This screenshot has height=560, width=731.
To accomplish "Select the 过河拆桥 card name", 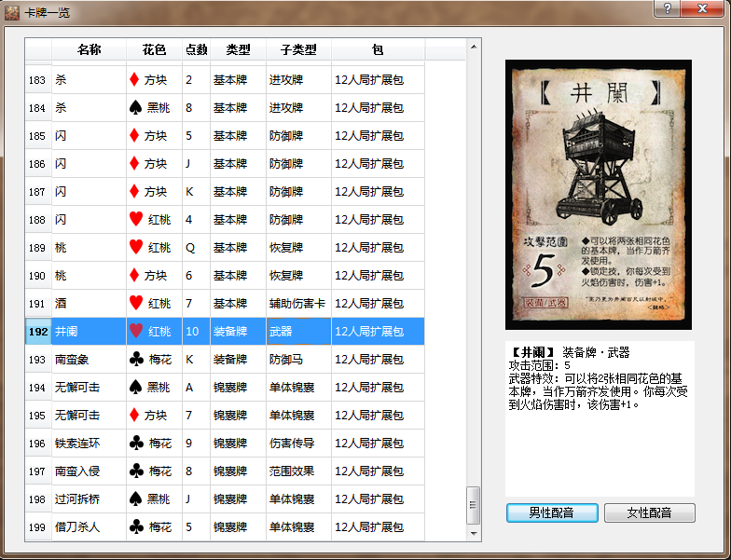I will pyautogui.click(x=77, y=499).
